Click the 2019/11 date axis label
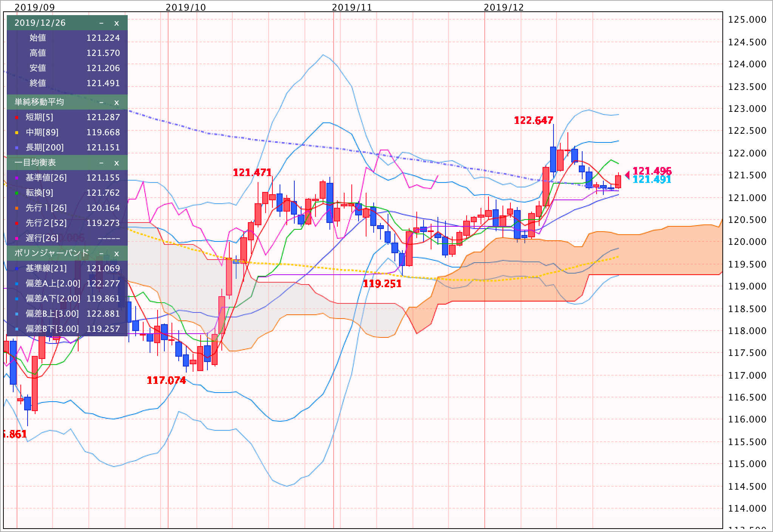 point(352,7)
